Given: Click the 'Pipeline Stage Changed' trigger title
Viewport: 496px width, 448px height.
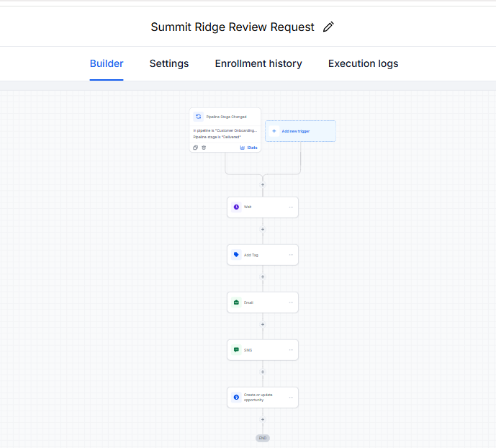Looking at the screenshot, I should 226,117.
